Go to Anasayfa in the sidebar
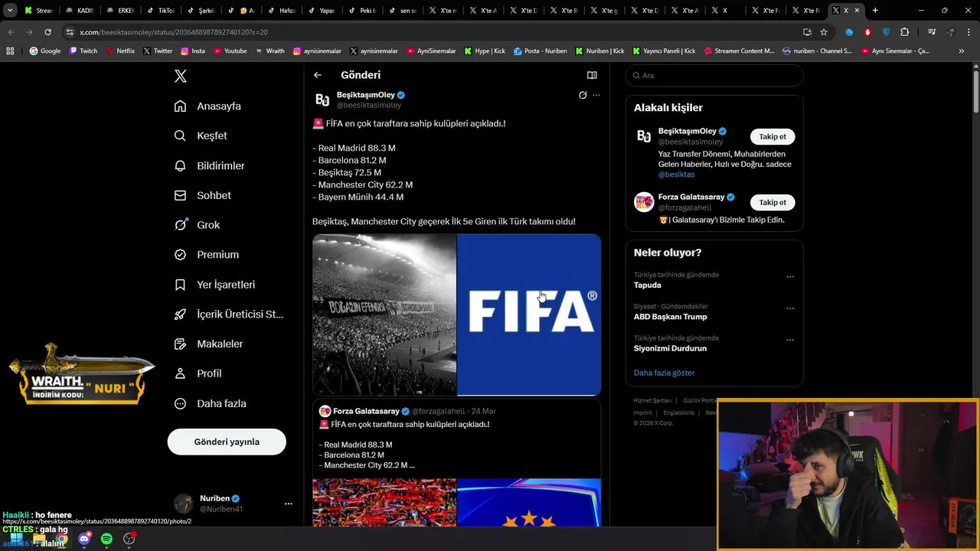Screen dimensions: 980x551 pyautogui.click(x=207, y=106)
